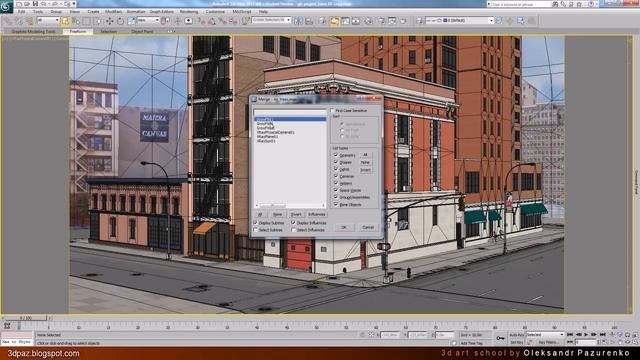Click the Align tool icon
Viewport: 640px width, 360px height.
309,21
